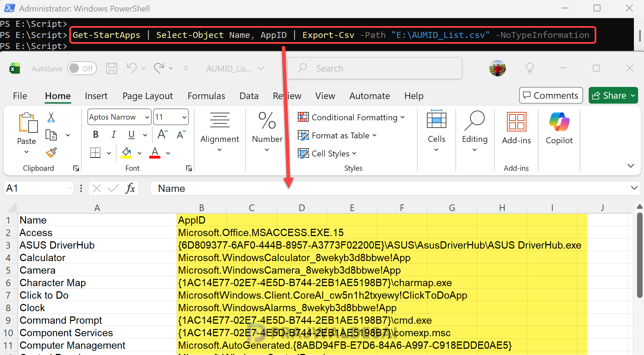Decrease font size with the small A icon
This screenshot has height=355, width=644.
click(181, 134)
